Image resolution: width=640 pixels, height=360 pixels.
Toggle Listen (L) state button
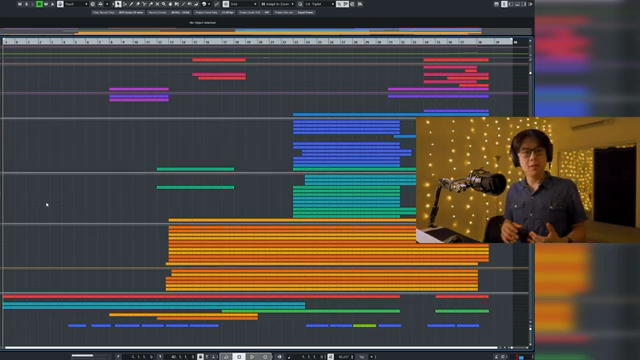33,4
